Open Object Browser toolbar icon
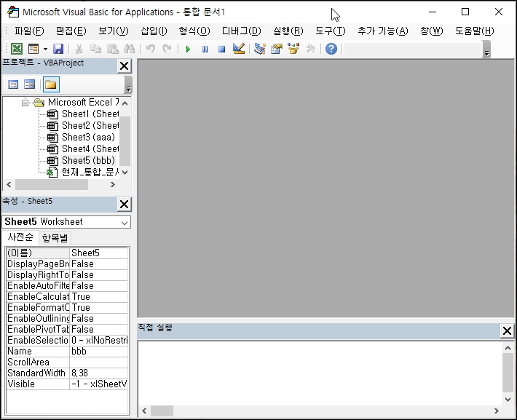The height and width of the screenshot is (420, 517). (293, 49)
